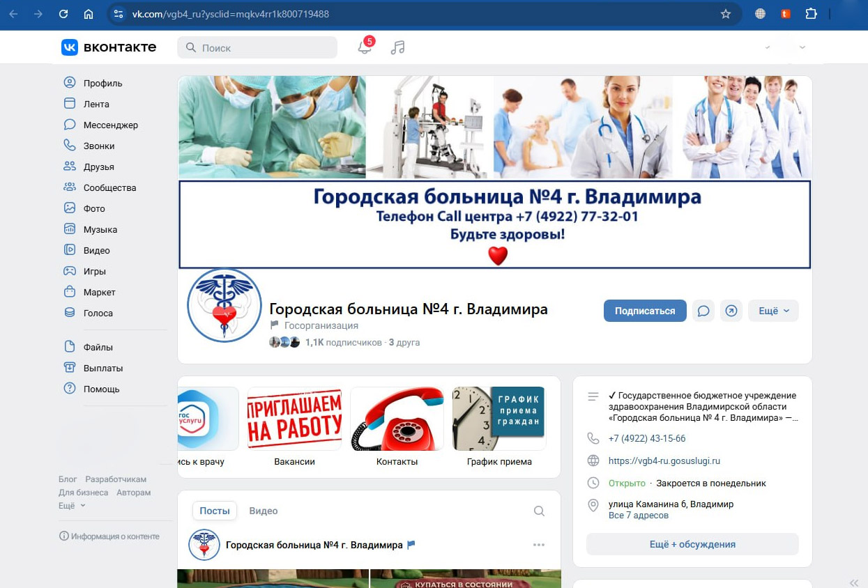Open the Для бизнеса footer link
This screenshot has width=868, height=588.
point(83,493)
